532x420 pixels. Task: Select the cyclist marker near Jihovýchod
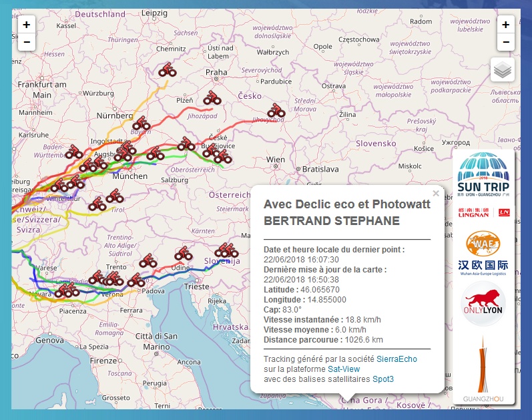[276, 111]
